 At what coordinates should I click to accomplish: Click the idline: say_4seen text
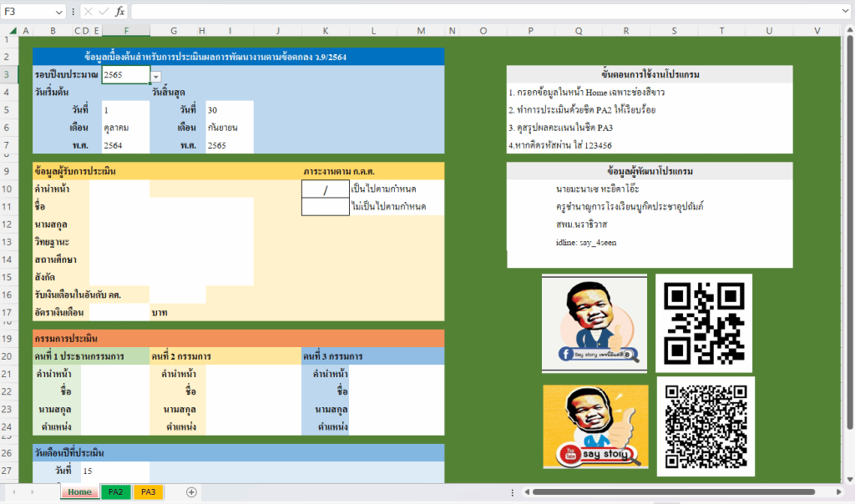[586, 243]
